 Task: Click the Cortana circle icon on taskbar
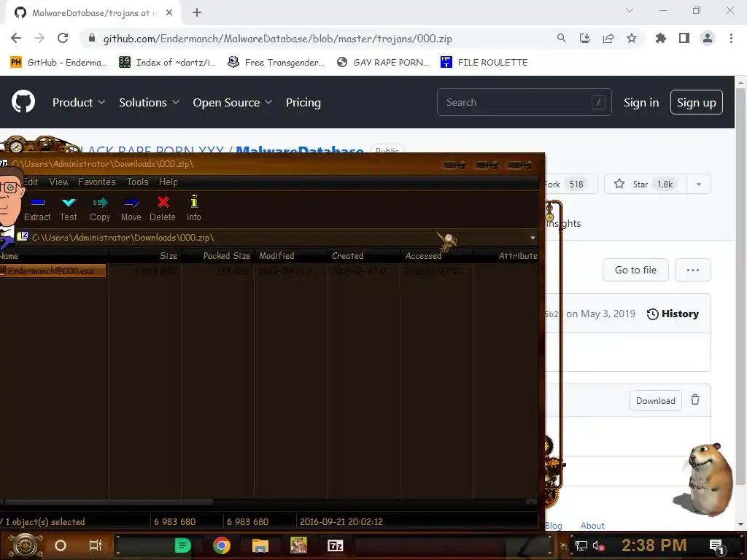pos(61,545)
